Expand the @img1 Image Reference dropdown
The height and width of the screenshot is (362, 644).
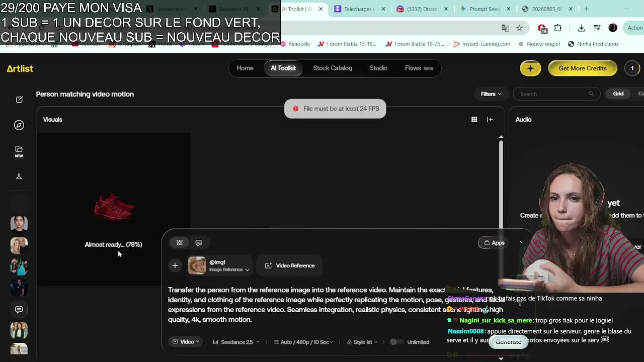(220, 265)
